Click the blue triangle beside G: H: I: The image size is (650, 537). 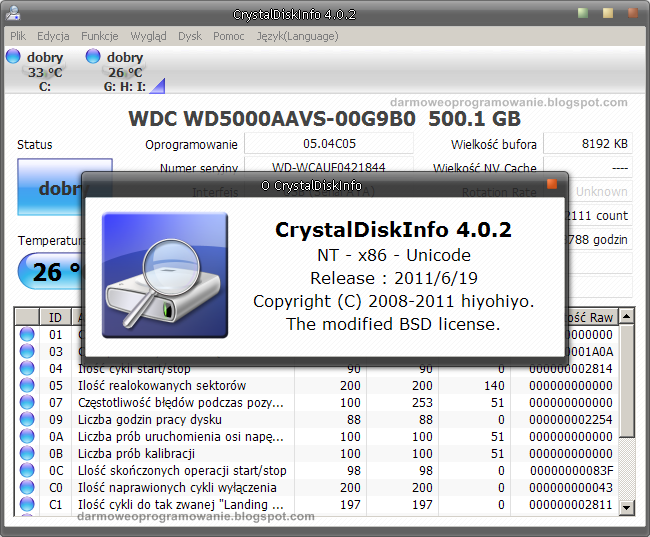[159, 87]
